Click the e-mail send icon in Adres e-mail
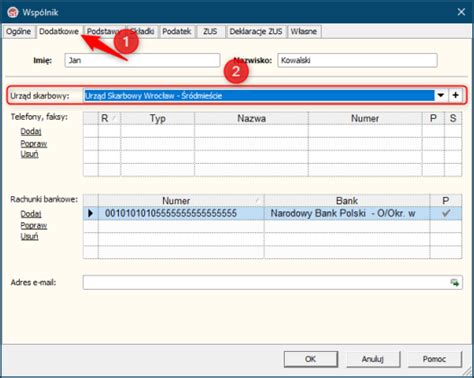Viewport: 474px width, 378px height. pyautogui.click(x=455, y=283)
